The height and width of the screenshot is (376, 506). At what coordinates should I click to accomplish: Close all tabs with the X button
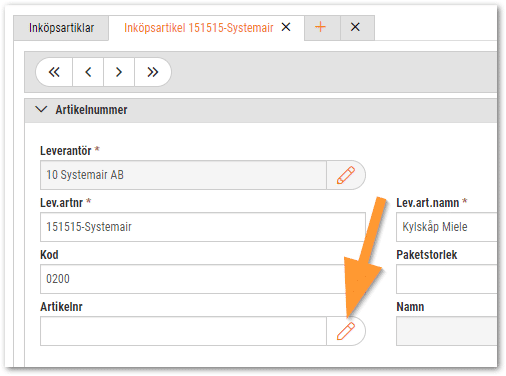coord(355,27)
